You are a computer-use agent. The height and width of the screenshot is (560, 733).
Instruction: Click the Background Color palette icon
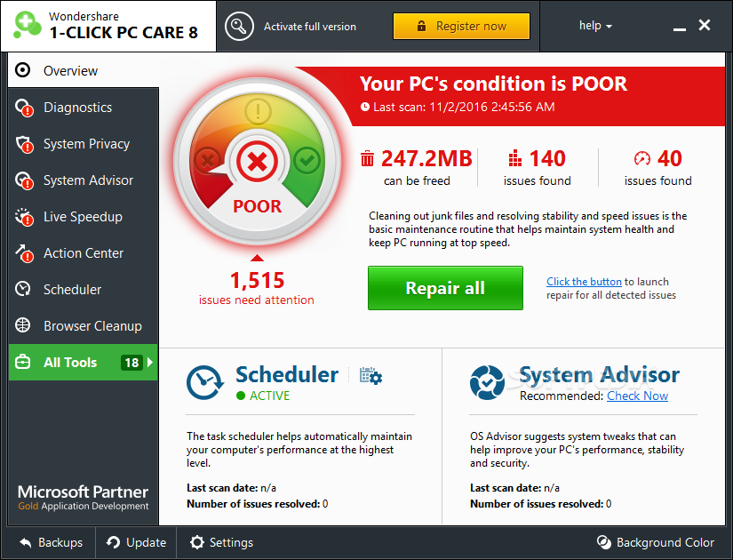(x=604, y=542)
